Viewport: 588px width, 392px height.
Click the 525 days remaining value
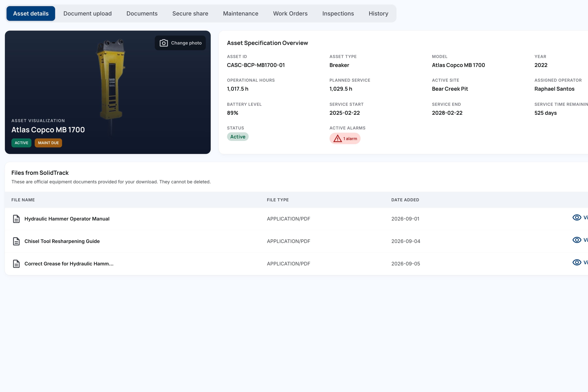pos(546,113)
